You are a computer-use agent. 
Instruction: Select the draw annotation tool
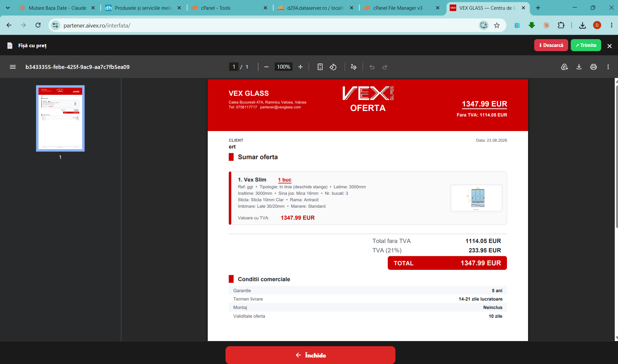point(354,67)
